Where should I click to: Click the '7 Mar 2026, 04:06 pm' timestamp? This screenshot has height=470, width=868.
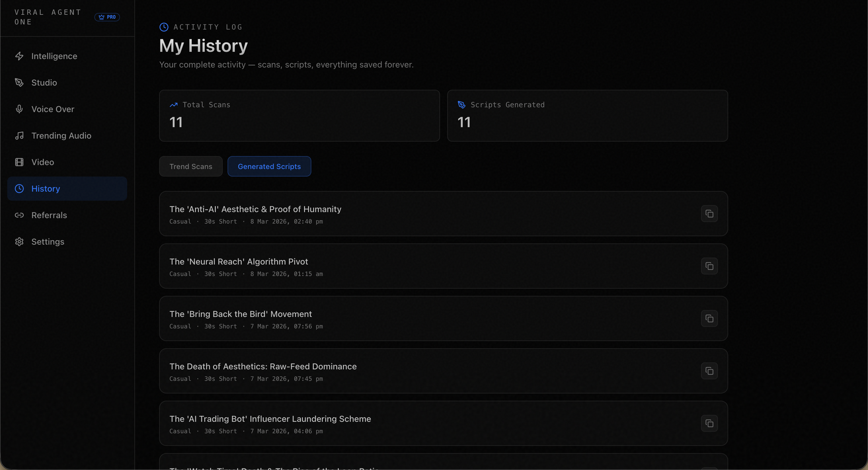tap(286, 431)
